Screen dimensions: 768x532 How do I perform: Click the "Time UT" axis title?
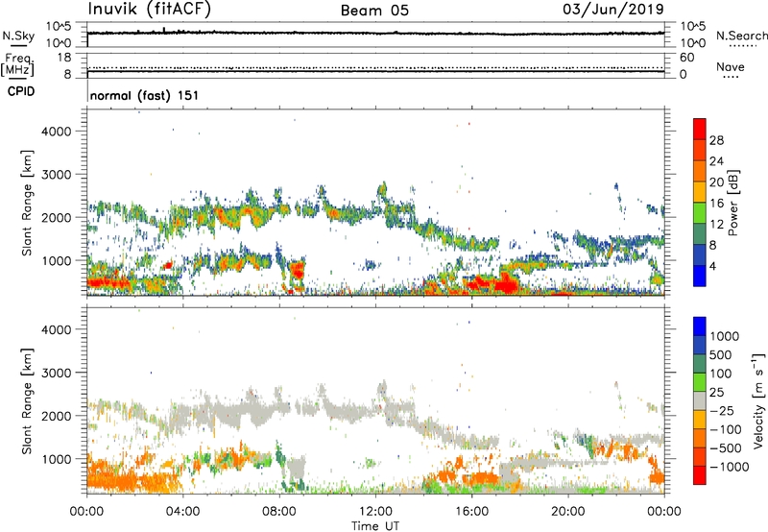[x=375, y=526]
